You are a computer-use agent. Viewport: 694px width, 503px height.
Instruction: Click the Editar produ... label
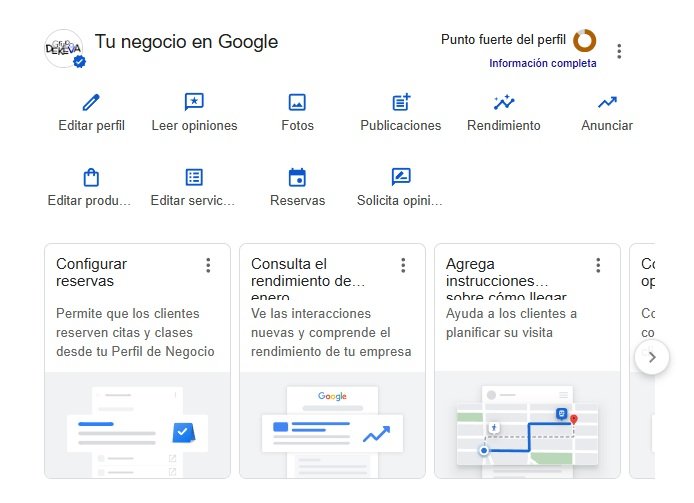pos(89,201)
